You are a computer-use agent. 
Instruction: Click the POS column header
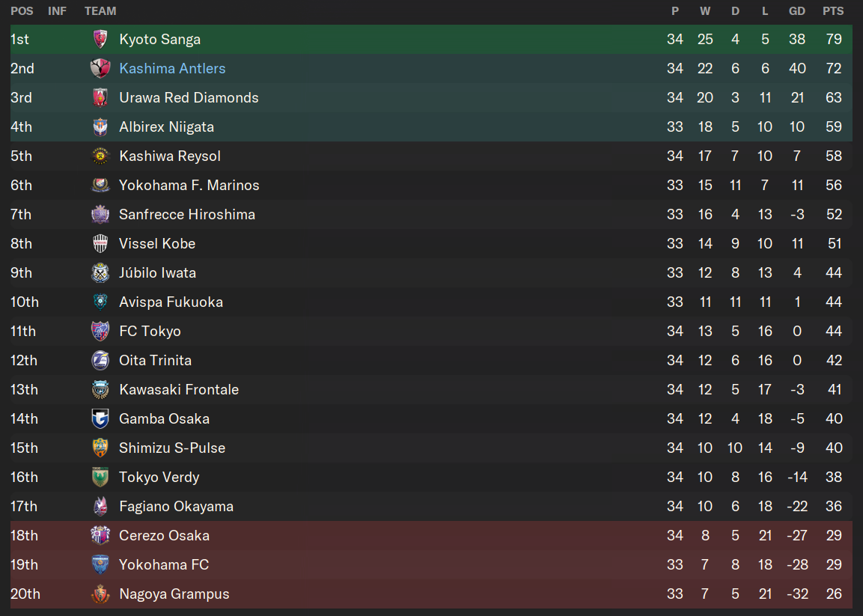coord(22,11)
